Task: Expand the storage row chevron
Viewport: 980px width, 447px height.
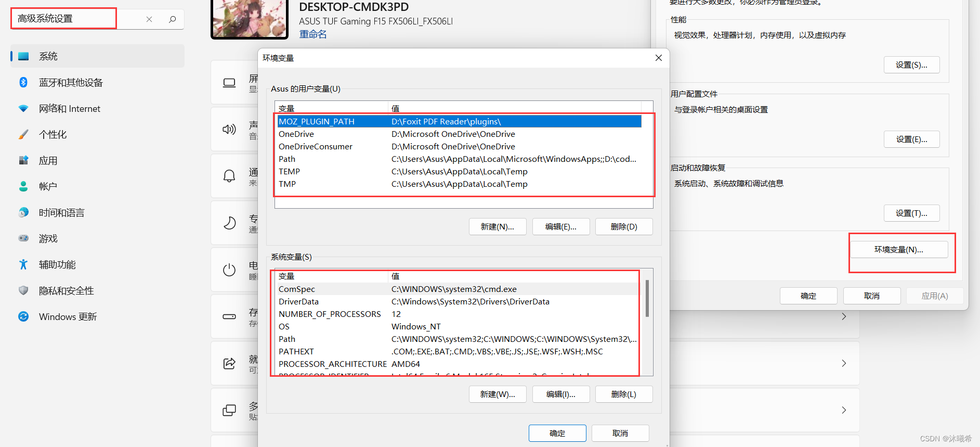Action: point(844,316)
